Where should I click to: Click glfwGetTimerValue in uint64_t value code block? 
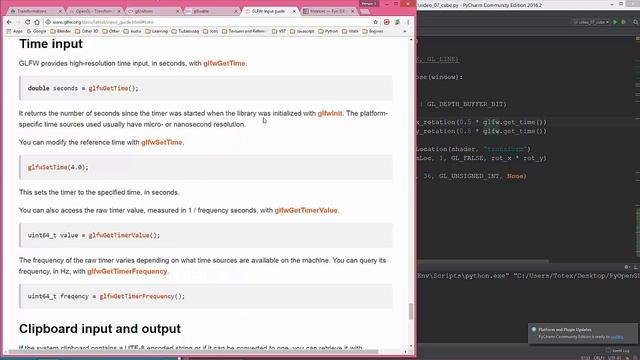coord(119,235)
